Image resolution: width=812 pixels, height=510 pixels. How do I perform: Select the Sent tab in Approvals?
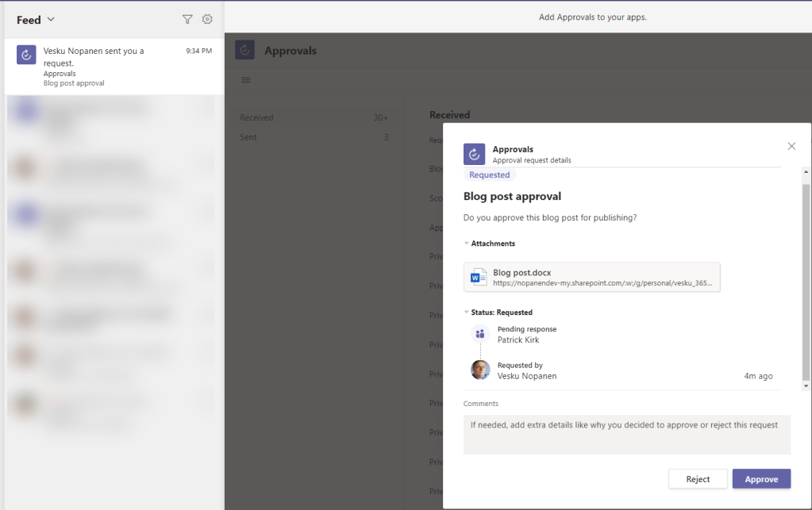[248, 137]
